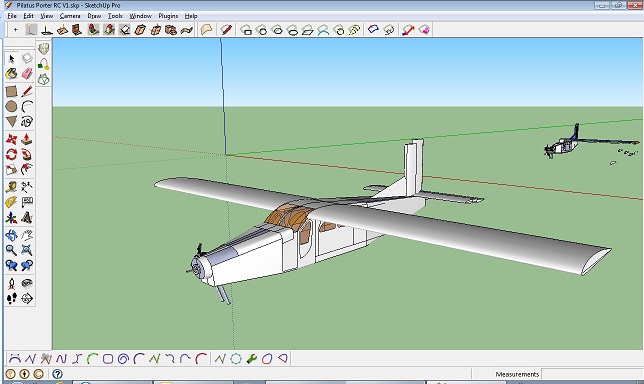
Task: Choose the Circle drawing tool
Action: [x=12, y=106]
